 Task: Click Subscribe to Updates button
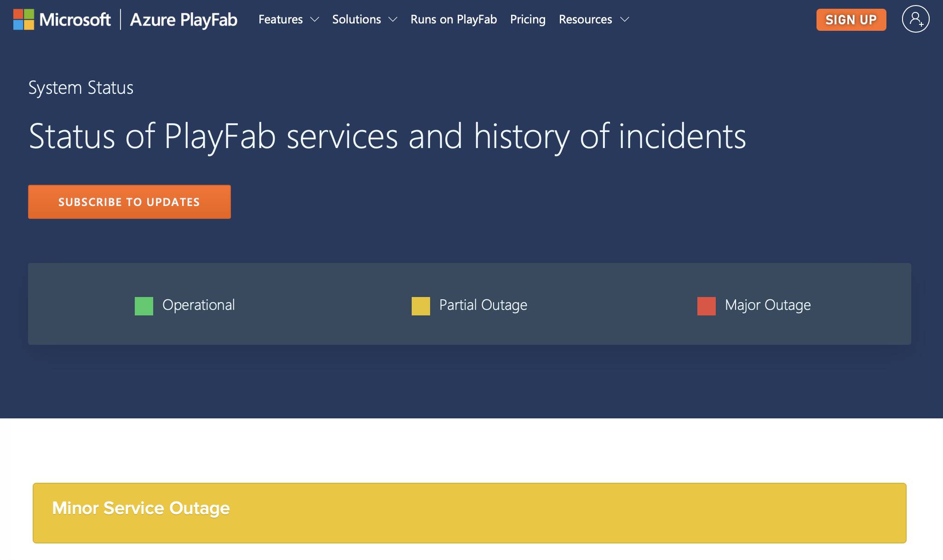129,202
